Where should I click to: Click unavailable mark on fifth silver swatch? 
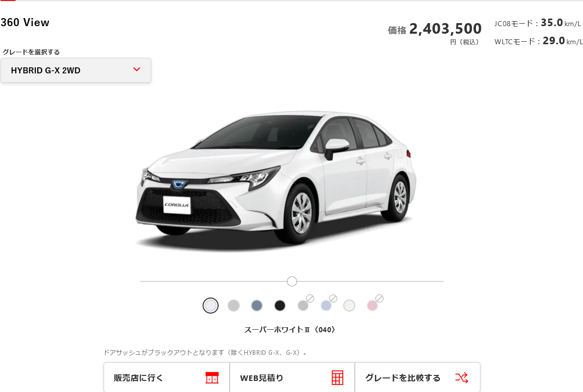tap(310, 299)
